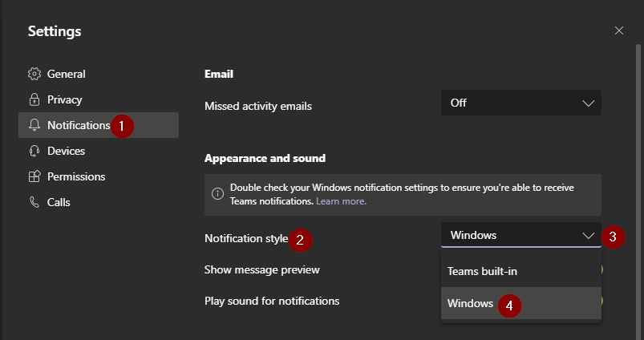Click the gear icon beside General
This screenshot has width=644, height=340.
pos(34,74)
